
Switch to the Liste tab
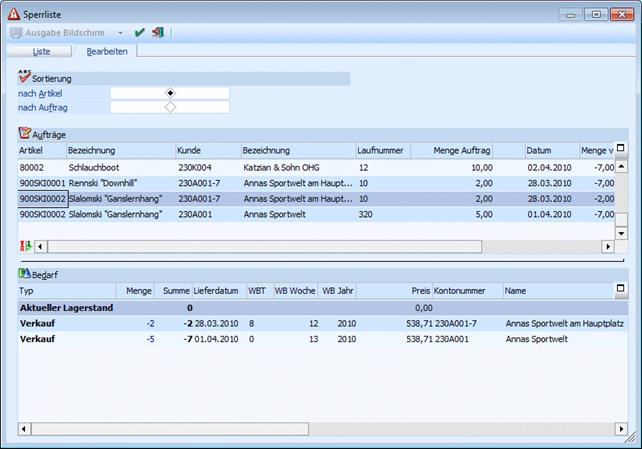click(41, 51)
